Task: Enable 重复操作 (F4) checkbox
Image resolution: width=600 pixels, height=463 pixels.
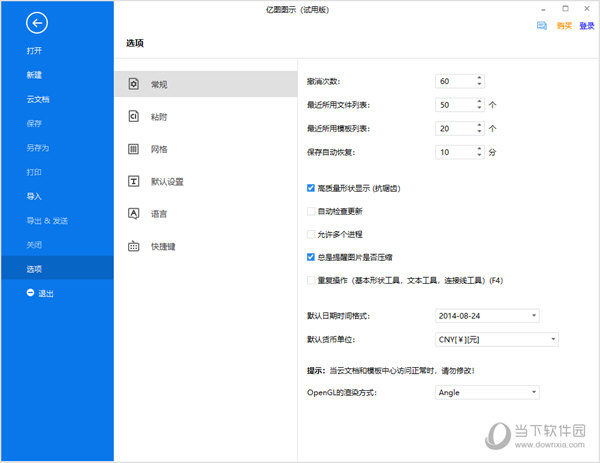Action: [x=311, y=280]
